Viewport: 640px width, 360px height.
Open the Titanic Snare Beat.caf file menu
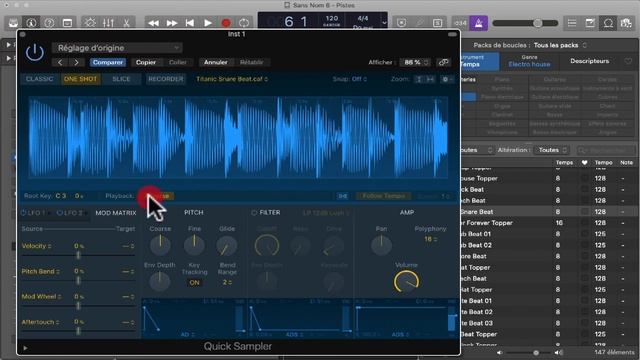232,79
